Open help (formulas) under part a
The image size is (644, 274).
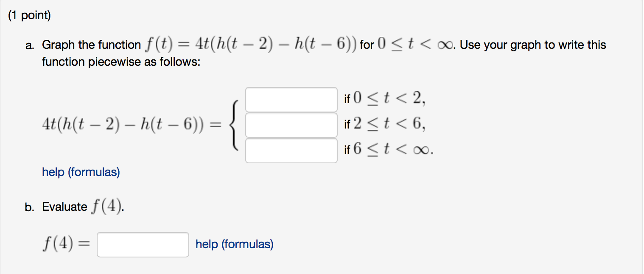pos(80,172)
